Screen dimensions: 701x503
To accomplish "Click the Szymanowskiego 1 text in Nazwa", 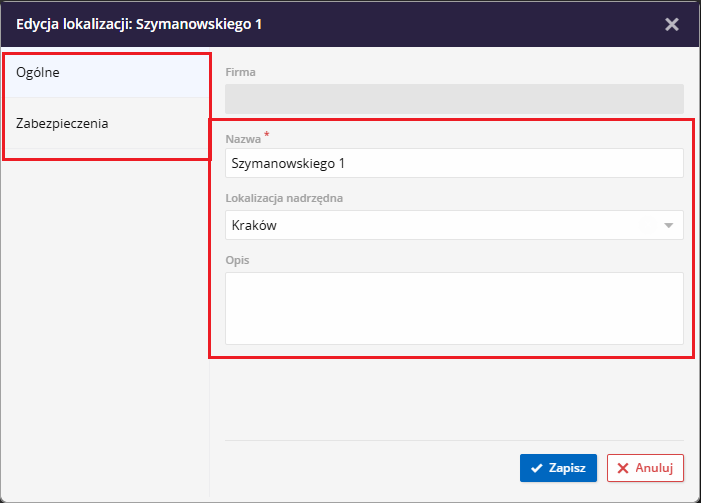I will (288, 163).
